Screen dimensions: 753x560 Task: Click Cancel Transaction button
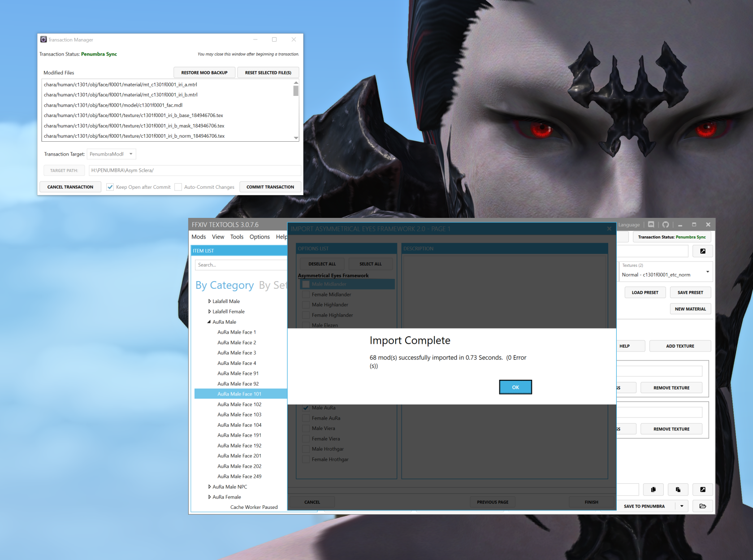tap(70, 187)
